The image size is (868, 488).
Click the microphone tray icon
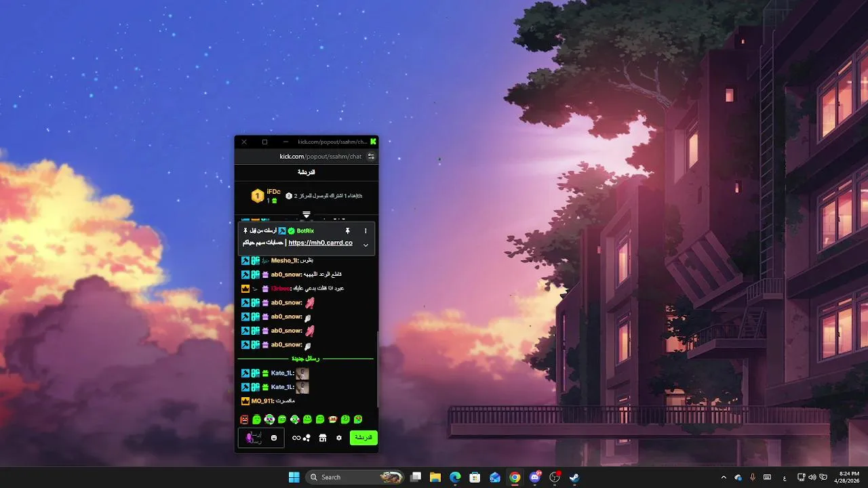click(753, 477)
